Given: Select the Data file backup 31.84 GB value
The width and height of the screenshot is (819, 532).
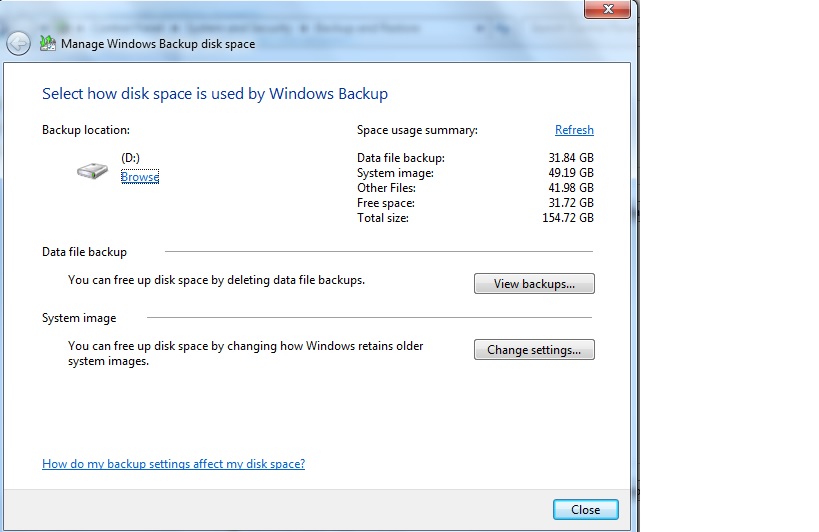Looking at the screenshot, I should (x=571, y=158).
